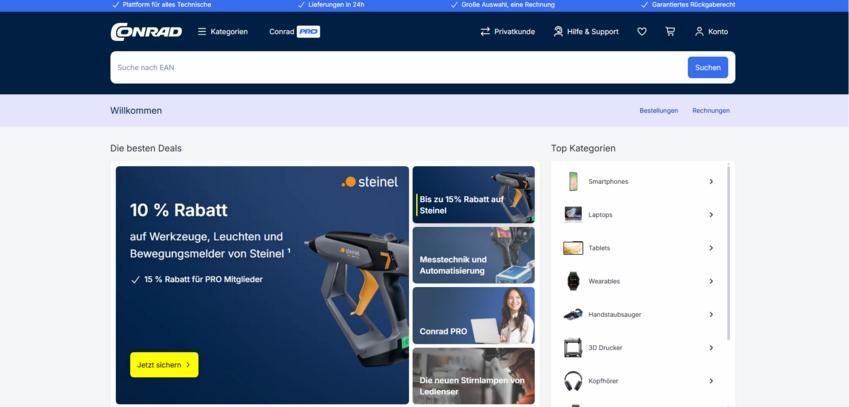This screenshot has height=407, width=849.
Task: Click the 10 % Rabatt banner headline
Action: (x=179, y=210)
